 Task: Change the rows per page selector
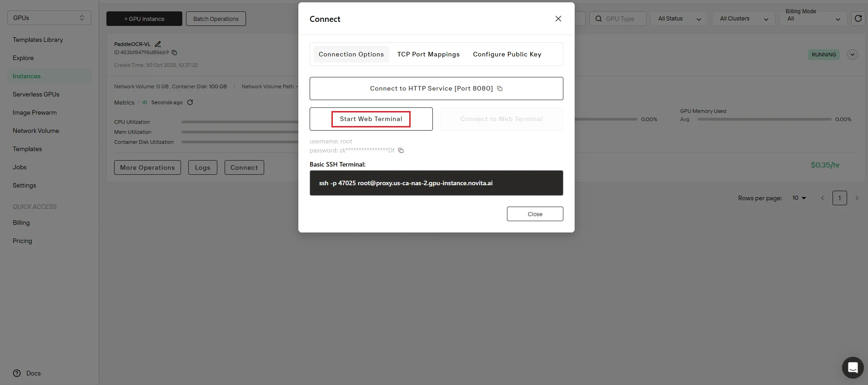(x=799, y=198)
